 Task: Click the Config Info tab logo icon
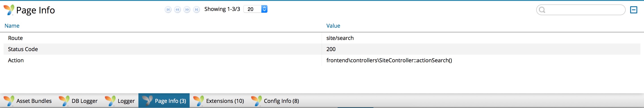pyautogui.click(x=256, y=101)
